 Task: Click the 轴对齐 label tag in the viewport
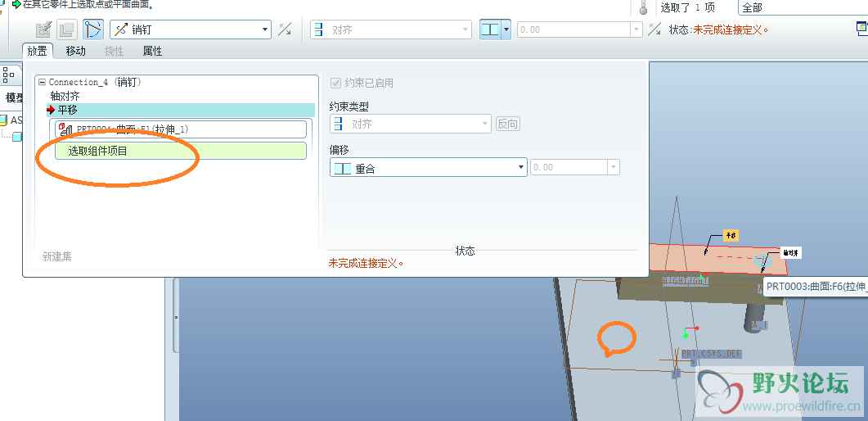pyautogui.click(x=791, y=252)
